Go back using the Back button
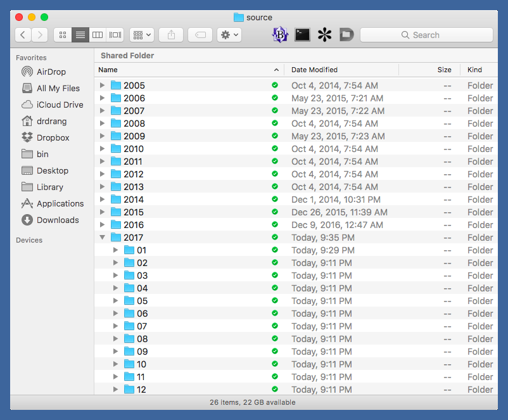The width and height of the screenshot is (508, 420). coord(23,35)
